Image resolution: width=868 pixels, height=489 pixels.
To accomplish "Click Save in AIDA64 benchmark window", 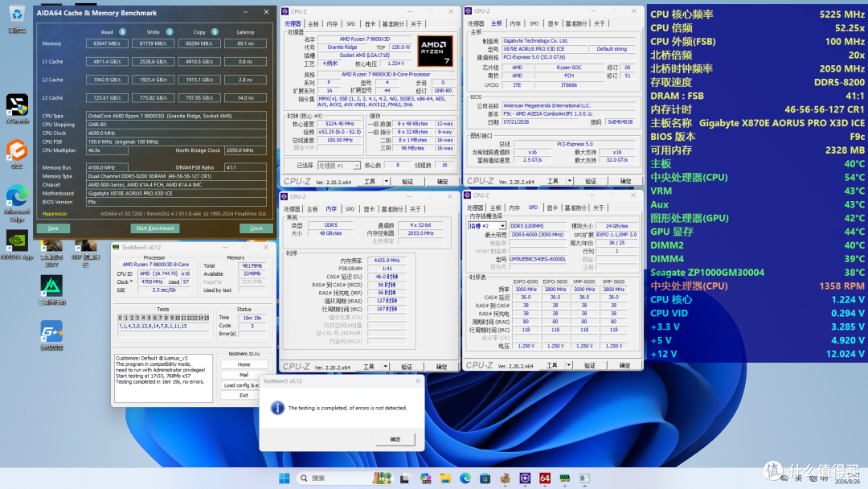I will coord(53,228).
